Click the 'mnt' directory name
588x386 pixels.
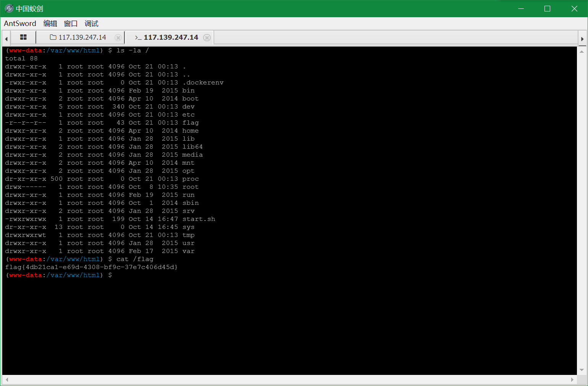[x=188, y=163]
